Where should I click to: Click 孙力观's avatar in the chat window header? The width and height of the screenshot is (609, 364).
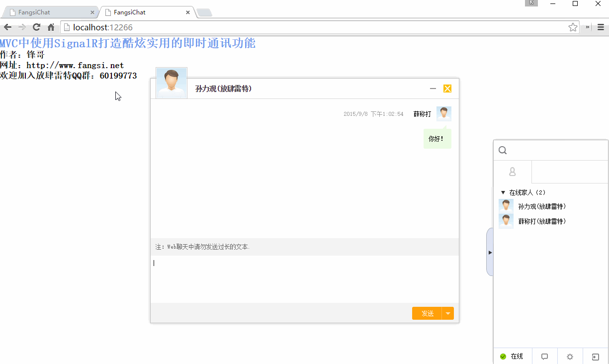[171, 83]
